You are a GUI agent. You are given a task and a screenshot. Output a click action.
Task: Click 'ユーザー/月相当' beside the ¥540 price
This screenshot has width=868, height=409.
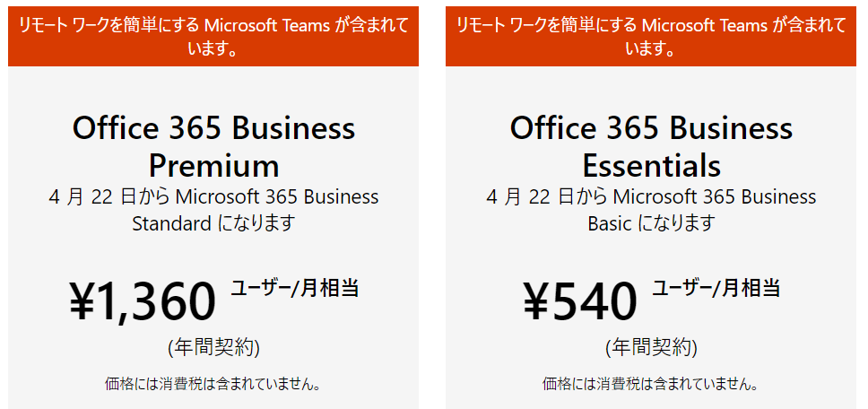click(x=716, y=288)
